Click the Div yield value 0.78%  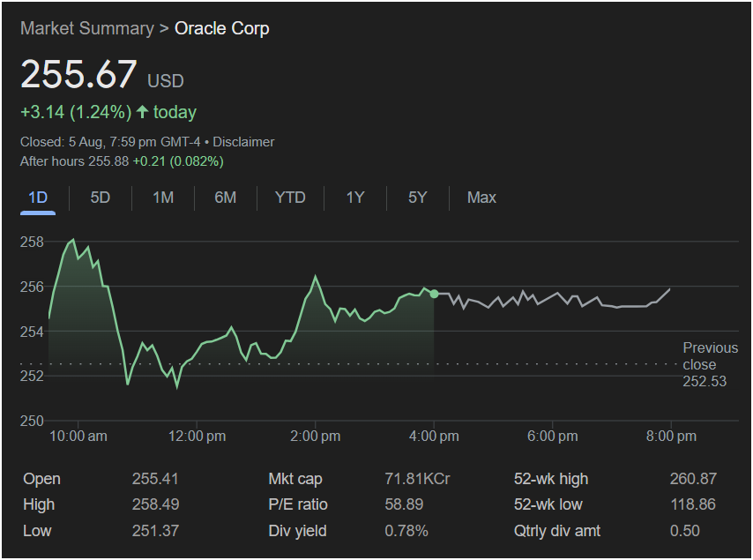406,531
